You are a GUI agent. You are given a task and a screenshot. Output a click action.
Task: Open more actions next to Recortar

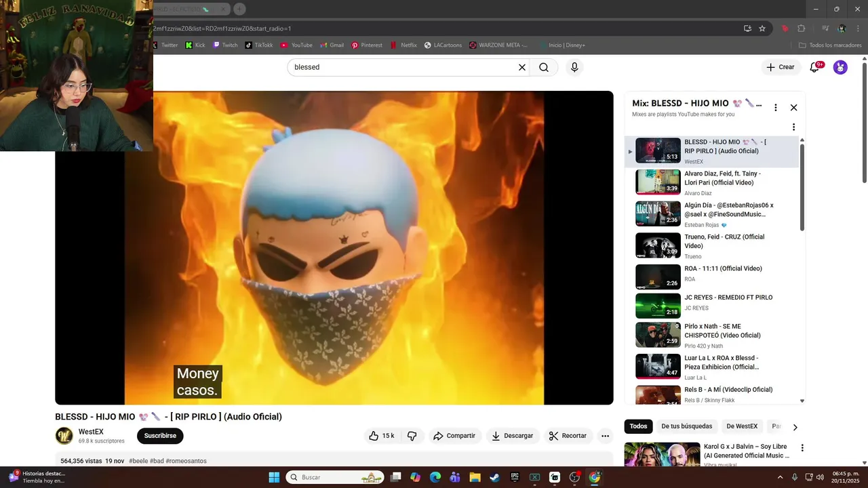[x=606, y=436]
